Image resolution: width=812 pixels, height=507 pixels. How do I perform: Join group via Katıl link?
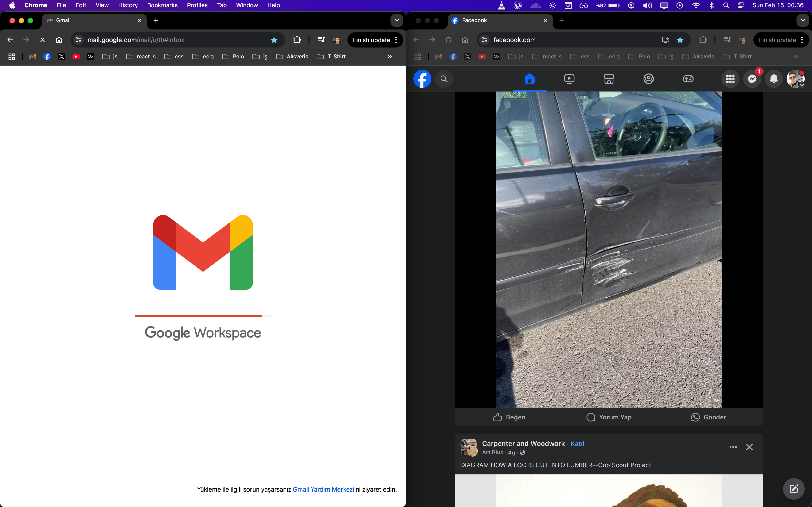pos(577,443)
